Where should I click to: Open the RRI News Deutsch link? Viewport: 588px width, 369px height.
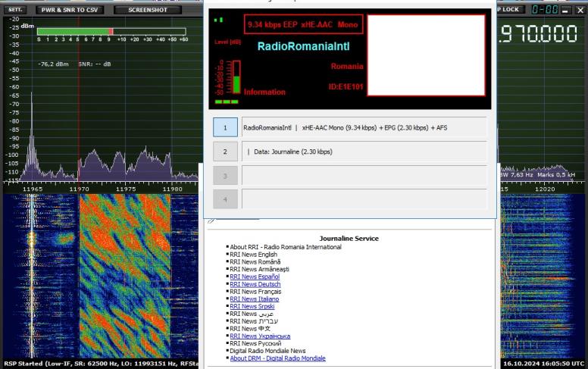coord(255,284)
